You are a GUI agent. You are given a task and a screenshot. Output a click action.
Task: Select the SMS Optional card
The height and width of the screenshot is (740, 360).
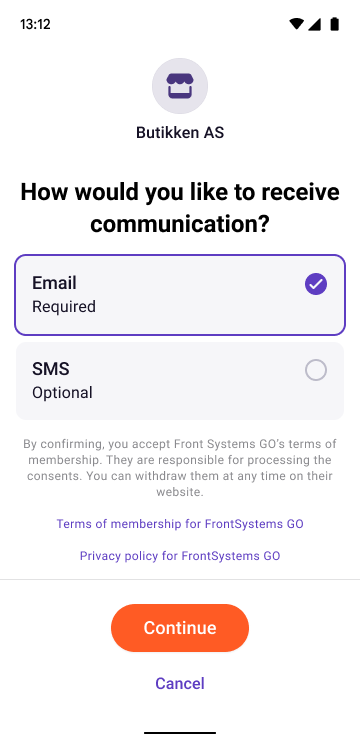pyautogui.click(x=180, y=381)
